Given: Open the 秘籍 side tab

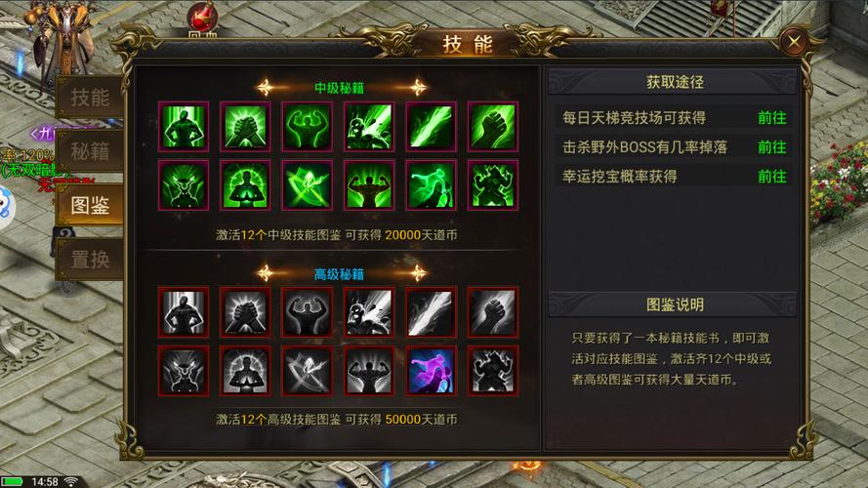Looking at the screenshot, I should 90,151.
